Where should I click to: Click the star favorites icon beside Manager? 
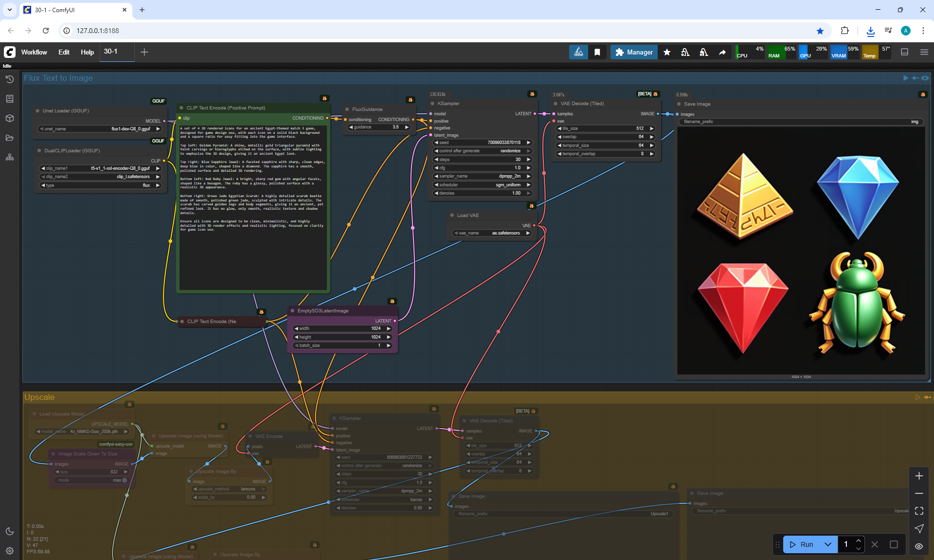(x=667, y=52)
